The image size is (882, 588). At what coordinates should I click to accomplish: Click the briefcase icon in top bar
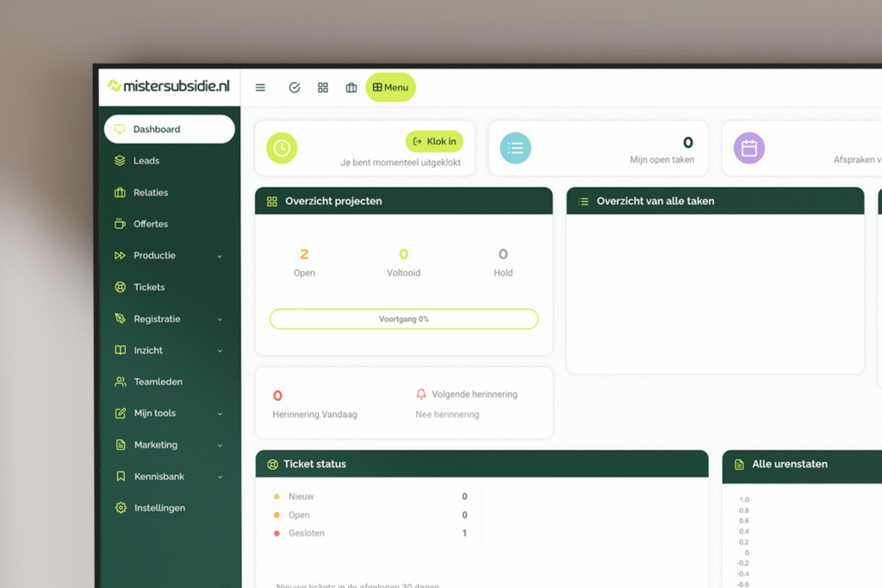(x=351, y=88)
